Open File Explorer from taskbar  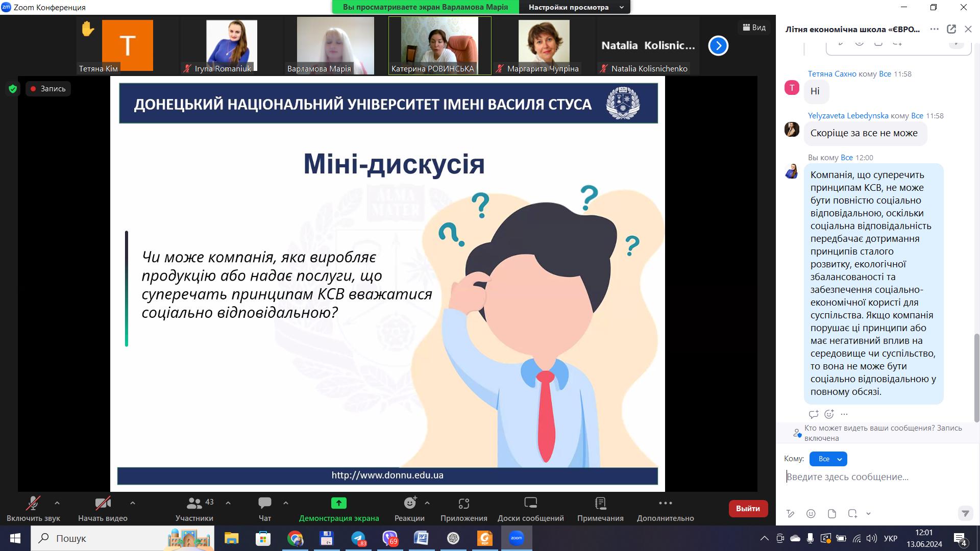(x=231, y=538)
